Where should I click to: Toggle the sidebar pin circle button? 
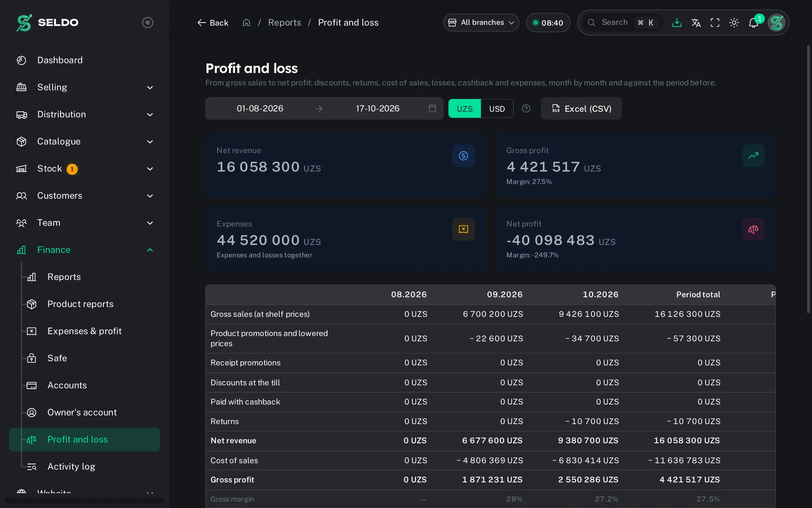148,23
